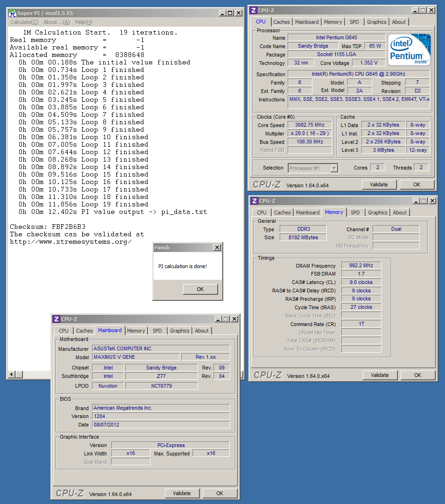Close the Finish dialog with its X icon
Viewport: 445px width, 504px height.
(x=217, y=248)
